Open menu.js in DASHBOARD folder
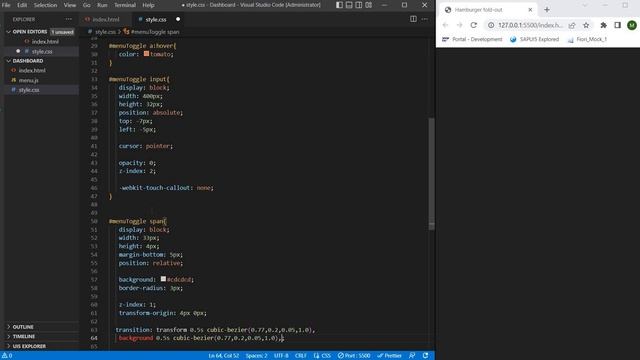 [x=28, y=80]
